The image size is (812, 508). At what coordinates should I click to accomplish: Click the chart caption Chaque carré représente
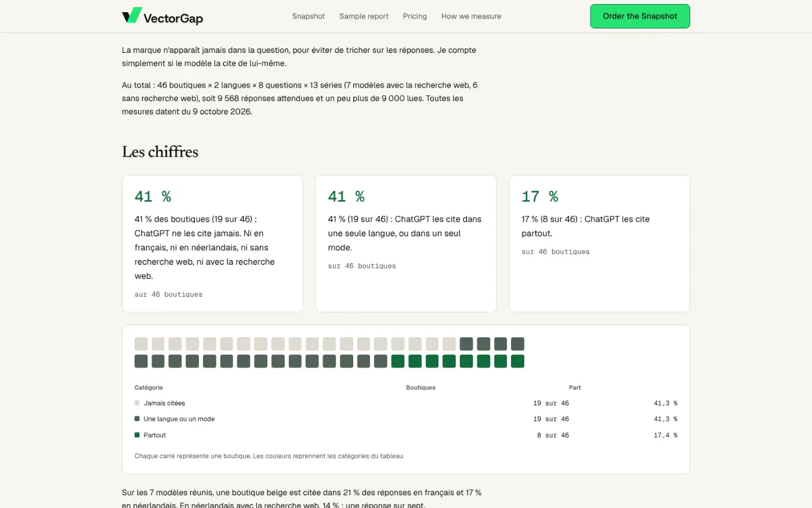tap(269, 456)
